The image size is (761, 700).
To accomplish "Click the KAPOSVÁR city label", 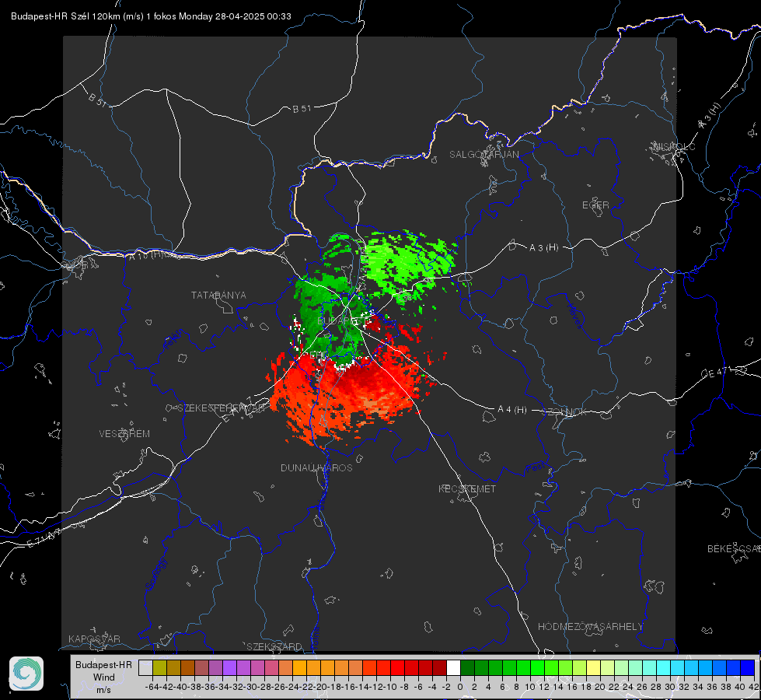I will point(94,639).
